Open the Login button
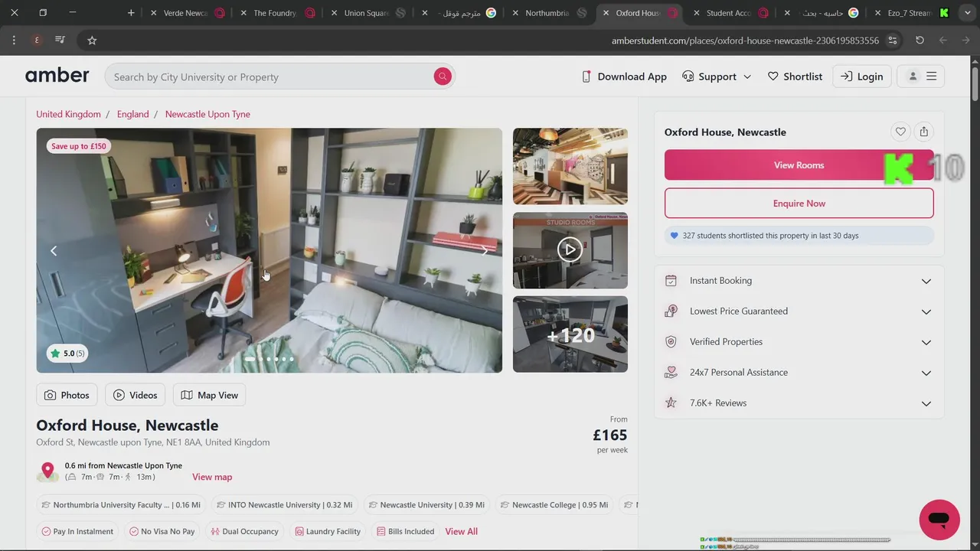980x551 pixels. coord(862,77)
